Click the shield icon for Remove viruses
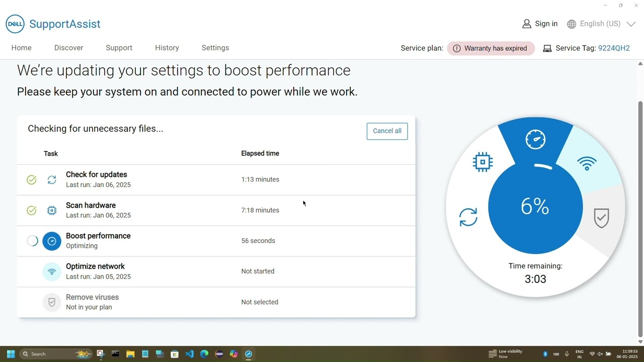The image size is (644, 362). (52, 302)
